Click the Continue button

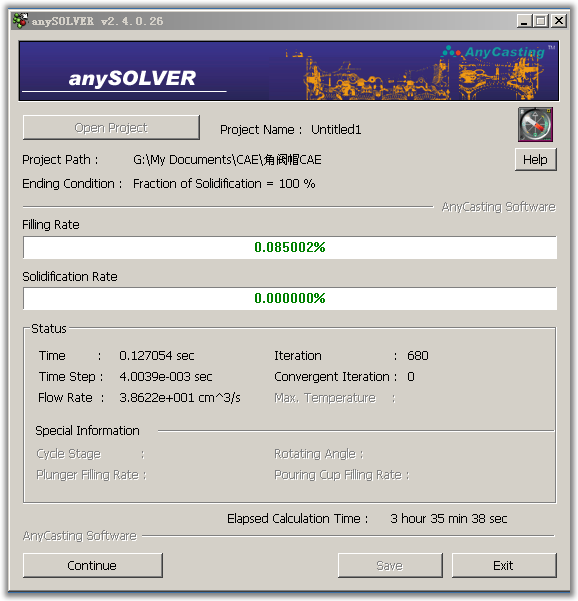[93, 565]
